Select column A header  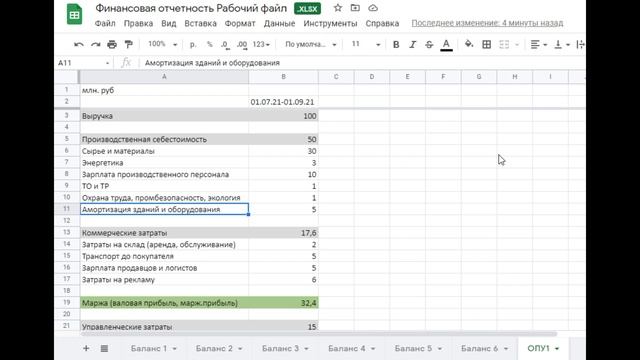click(164, 77)
